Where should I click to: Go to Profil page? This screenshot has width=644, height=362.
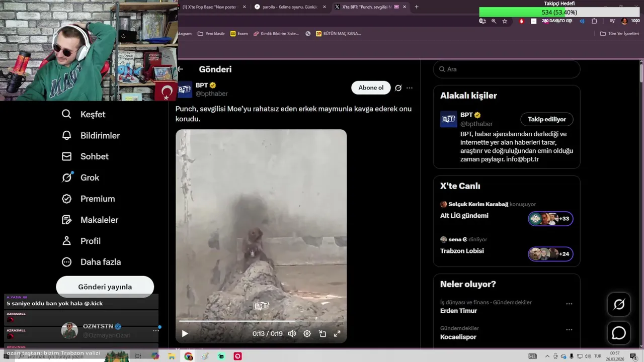click(x=81, y=241)
